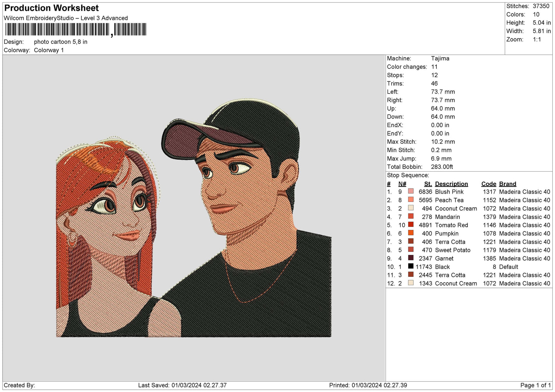Click 'Wilcom EmbroideryStudio – Level 3 Advanced' text
Viewport: 555px width, 392px height.
pyautogui.click(x=66, y=18)
